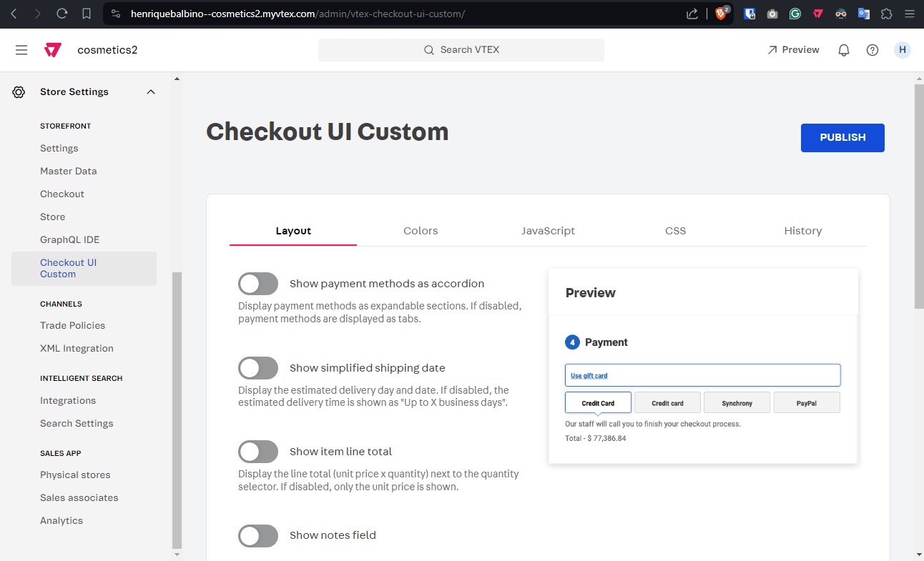Collapse the Store Settings section chevron
This screenshot has width=924, height=561.
pyautogui.click(x=151, y=92)
